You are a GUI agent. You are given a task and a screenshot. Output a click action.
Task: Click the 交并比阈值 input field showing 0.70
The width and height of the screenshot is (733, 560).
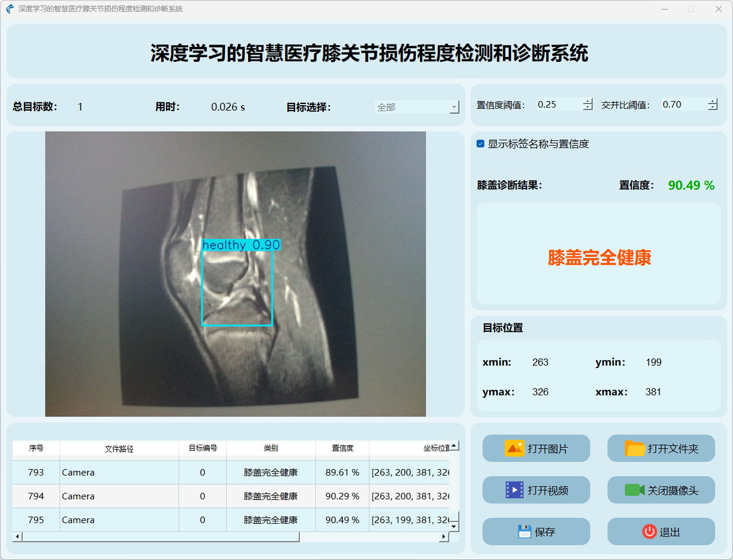(x=683, y=105)
